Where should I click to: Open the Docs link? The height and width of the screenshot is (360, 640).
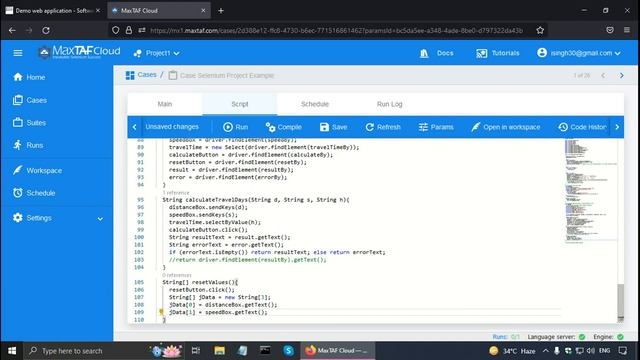pyautogui.click(x=437, y=53)
